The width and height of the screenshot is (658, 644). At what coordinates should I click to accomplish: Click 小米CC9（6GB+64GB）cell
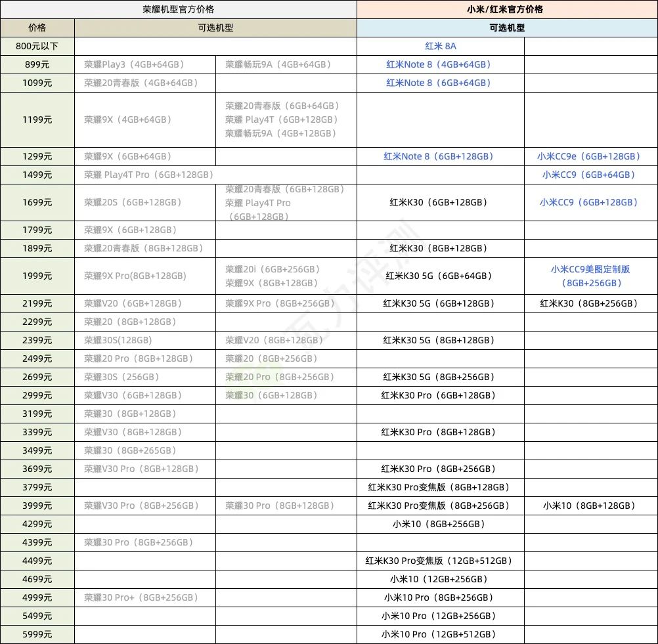tap(591, 175)
